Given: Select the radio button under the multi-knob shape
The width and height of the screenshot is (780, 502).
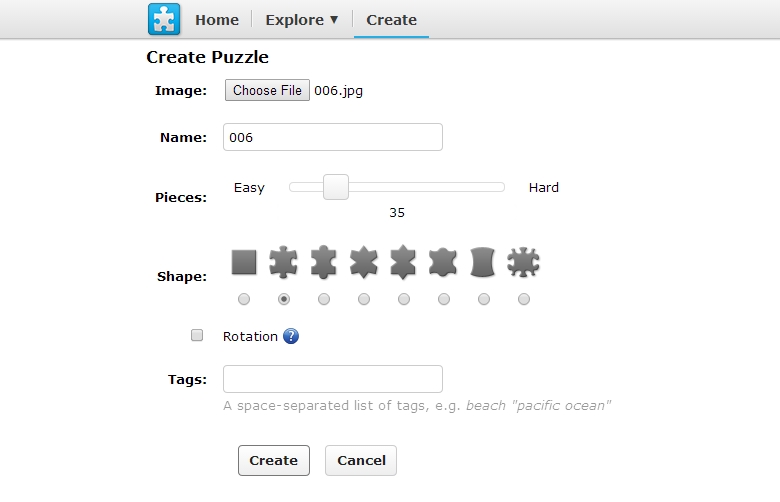Looking at the screenshot, I should click(x=524, y=299).
